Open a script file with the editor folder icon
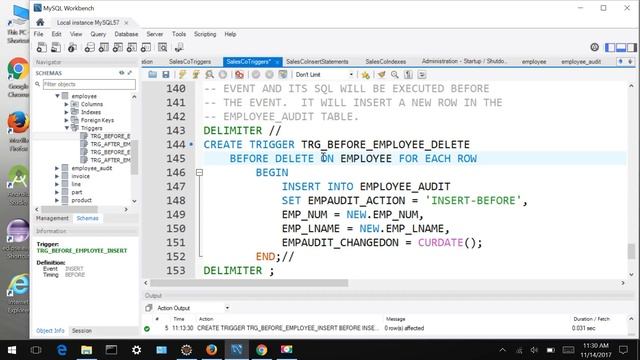The image size is (640, 360). coord(152,75)
